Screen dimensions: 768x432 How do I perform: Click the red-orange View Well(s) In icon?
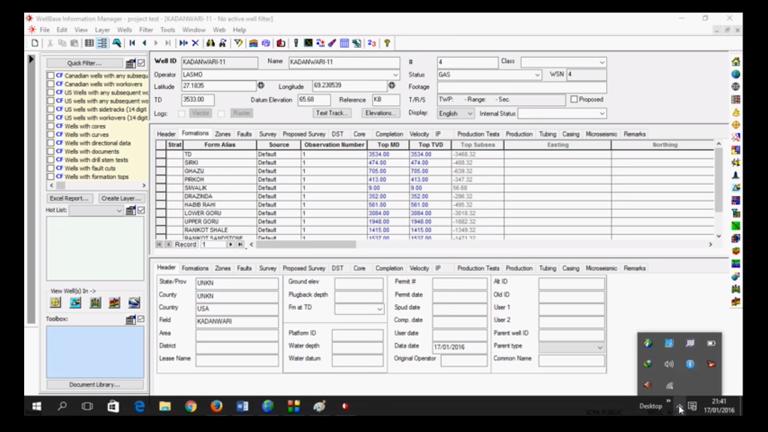(x=115, y=303)
